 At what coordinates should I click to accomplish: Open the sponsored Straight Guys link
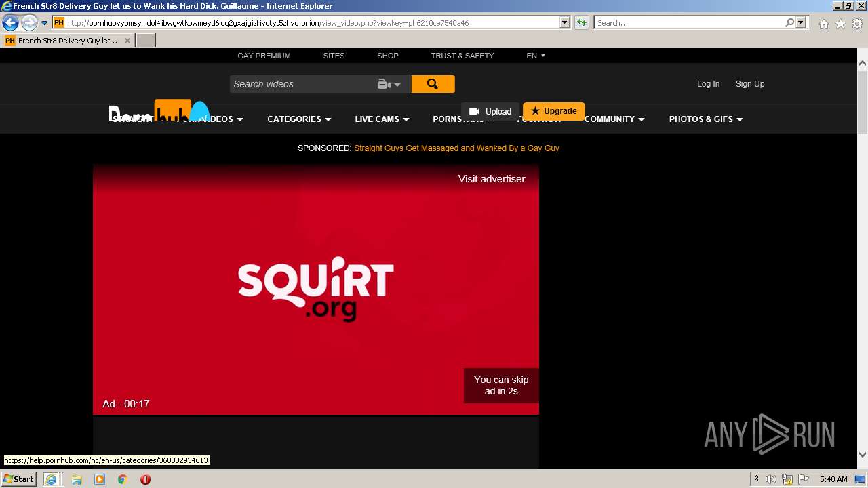456,148
